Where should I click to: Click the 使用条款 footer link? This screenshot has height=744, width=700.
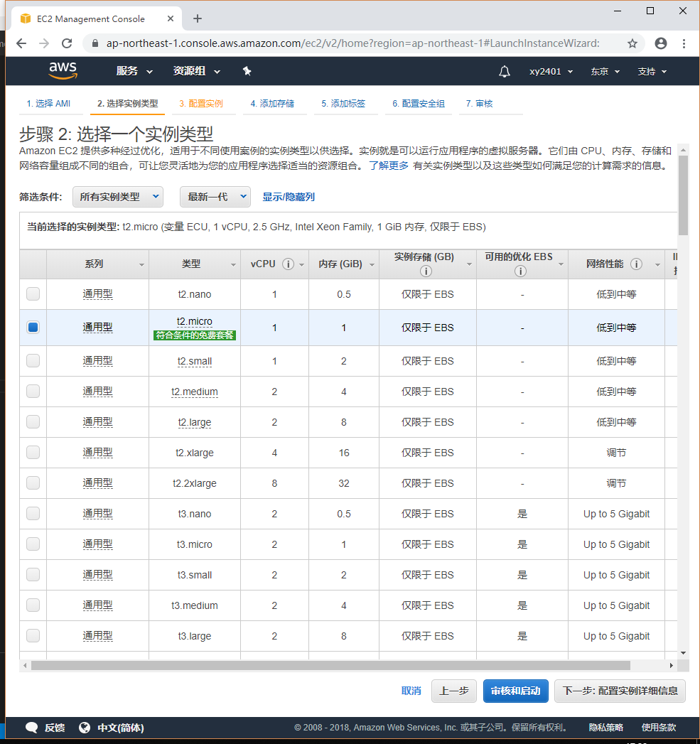(659, 728)
